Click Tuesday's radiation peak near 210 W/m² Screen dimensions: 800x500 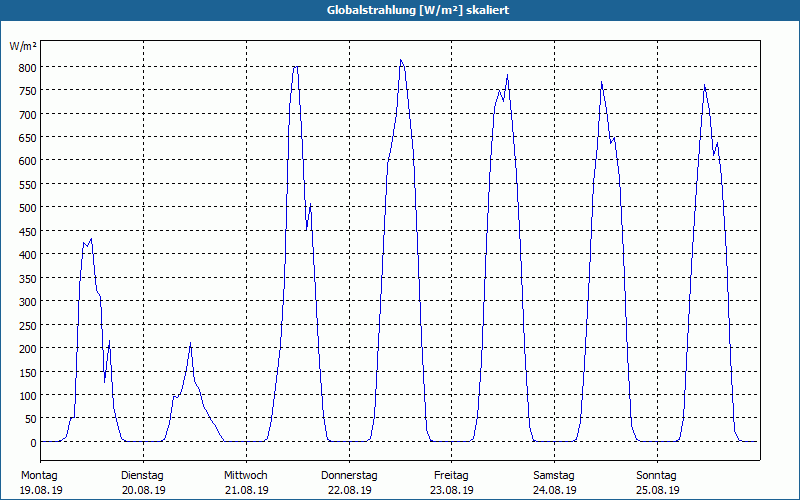click(x=190, y=343)
